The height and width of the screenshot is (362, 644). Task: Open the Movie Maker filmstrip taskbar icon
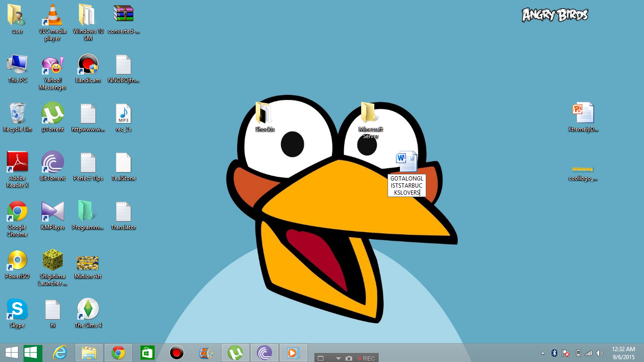click(x=206, y=353)
